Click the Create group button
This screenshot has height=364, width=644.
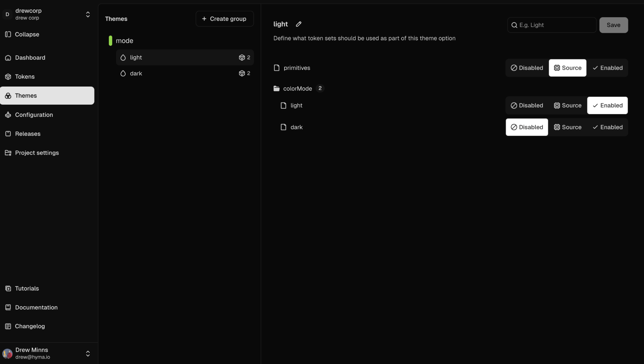coord(225,19)
